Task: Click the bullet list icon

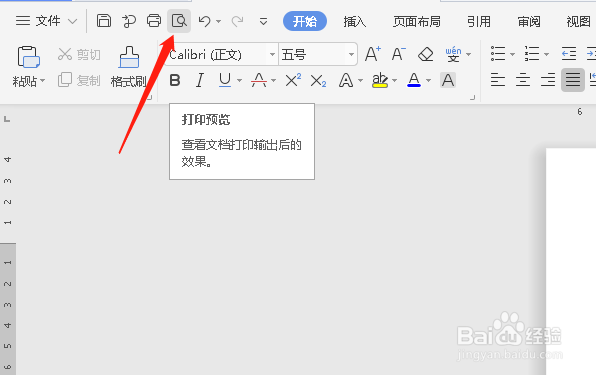Action: click(498, 54)
